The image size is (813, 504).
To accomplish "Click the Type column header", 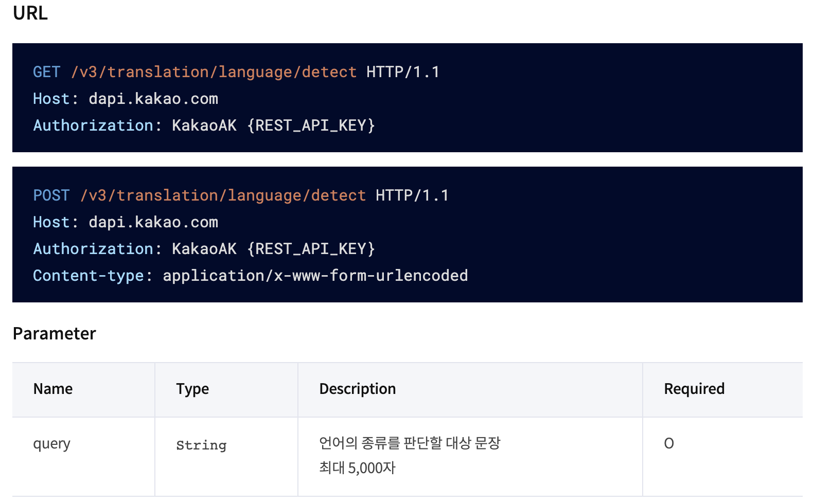I will (192, 389).
